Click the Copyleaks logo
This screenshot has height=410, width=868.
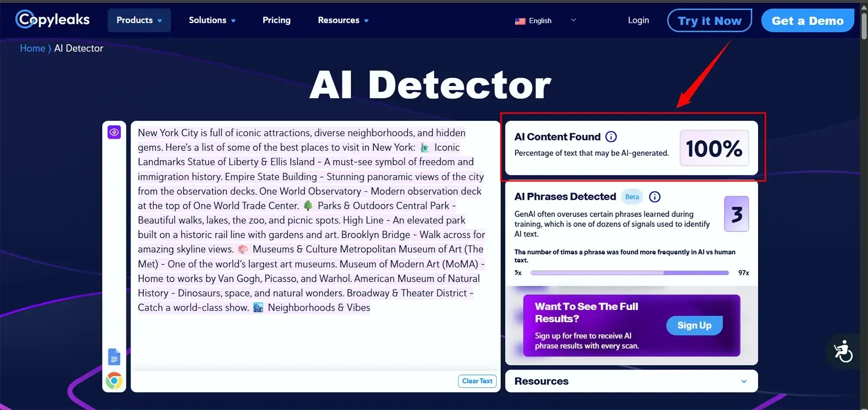pos(52,20)
